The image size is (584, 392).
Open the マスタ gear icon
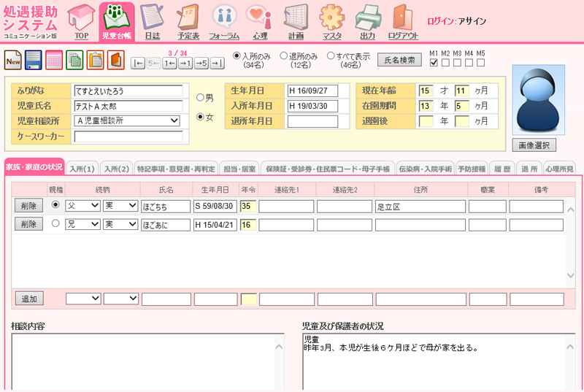pos(331,19)
